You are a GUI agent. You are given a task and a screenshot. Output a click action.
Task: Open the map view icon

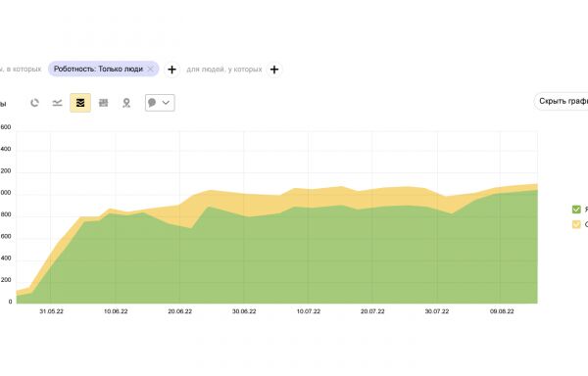(x=126, y=103)
